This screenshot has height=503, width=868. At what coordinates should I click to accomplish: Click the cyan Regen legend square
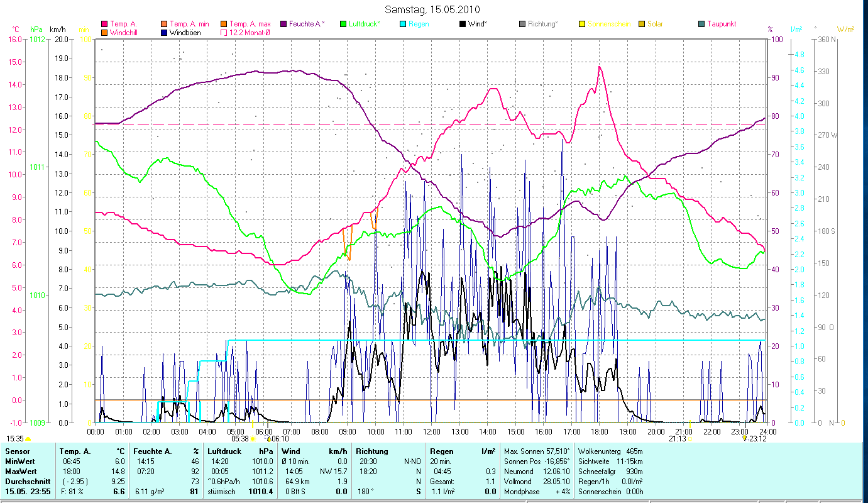(x=403, y=24)
